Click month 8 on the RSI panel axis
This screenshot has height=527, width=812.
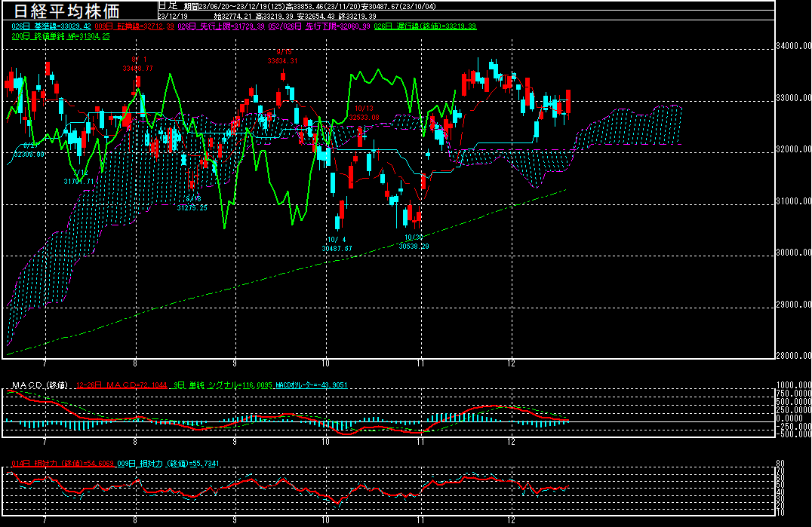pos(136,520)
